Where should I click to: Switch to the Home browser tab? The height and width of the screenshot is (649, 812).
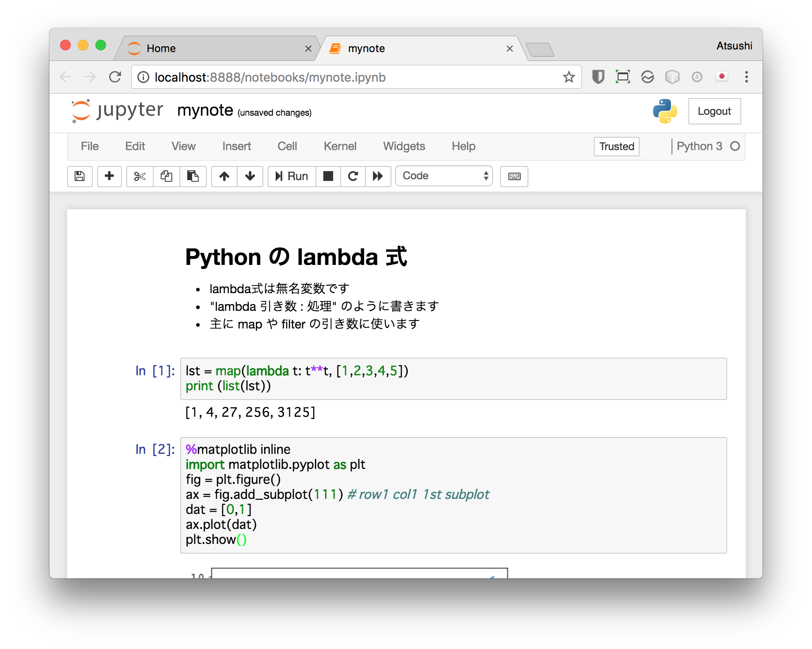216,48
